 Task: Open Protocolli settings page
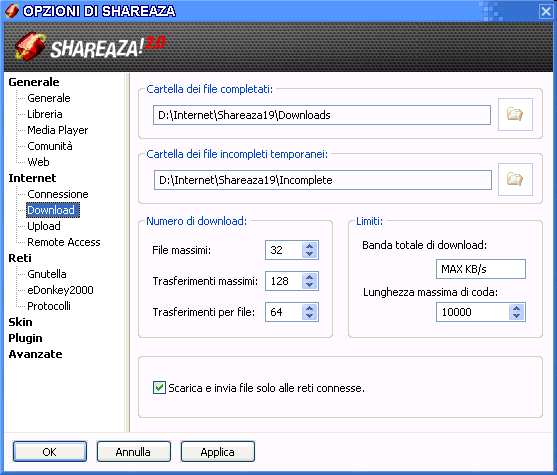(49, 306)
